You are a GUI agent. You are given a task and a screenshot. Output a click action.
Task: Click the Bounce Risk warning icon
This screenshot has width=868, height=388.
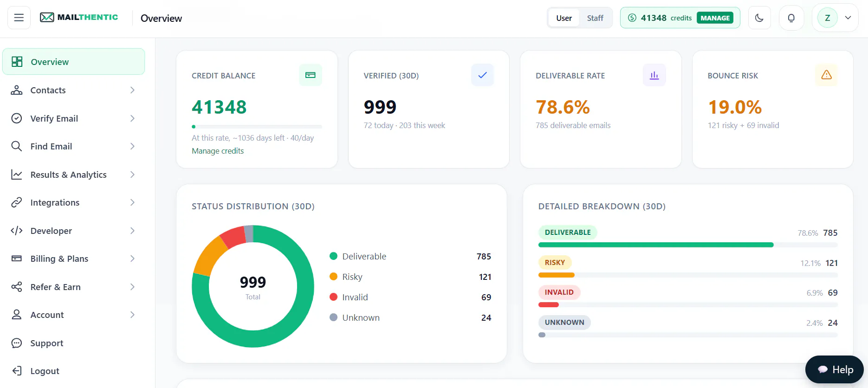(x=826, y=75)
